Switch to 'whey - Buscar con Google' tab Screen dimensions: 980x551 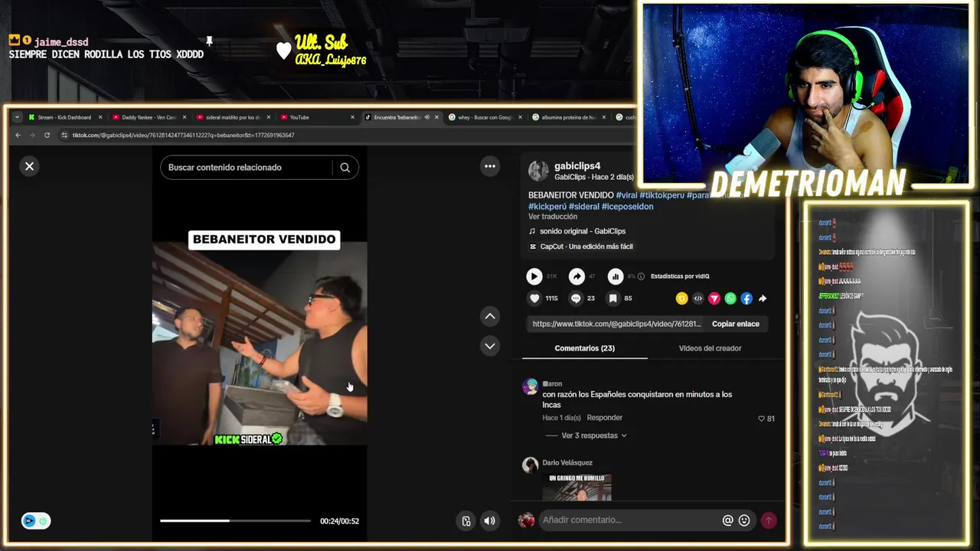485,117
